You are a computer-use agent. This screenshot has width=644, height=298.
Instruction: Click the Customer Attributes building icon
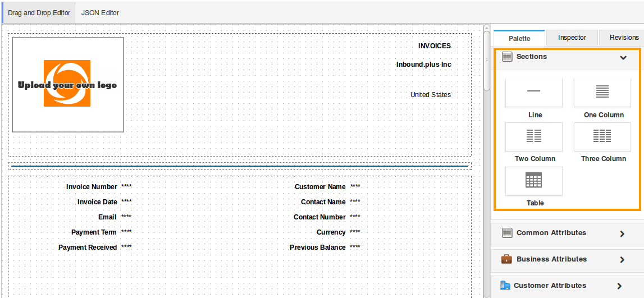tap(505, 285)
